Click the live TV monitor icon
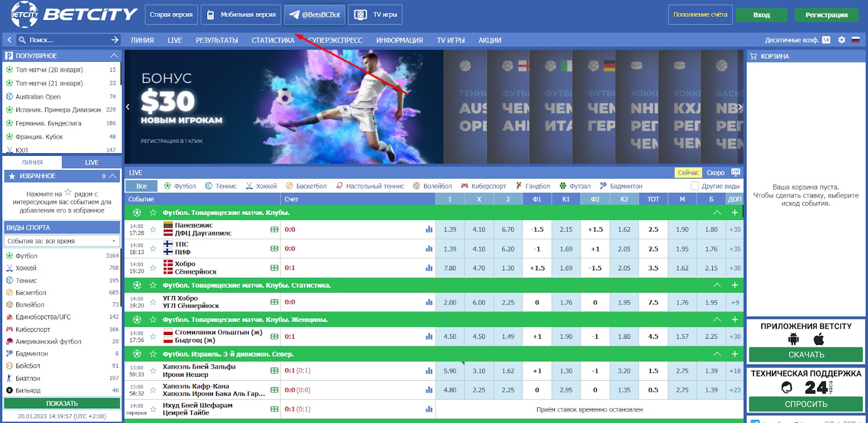 [736, 172]
